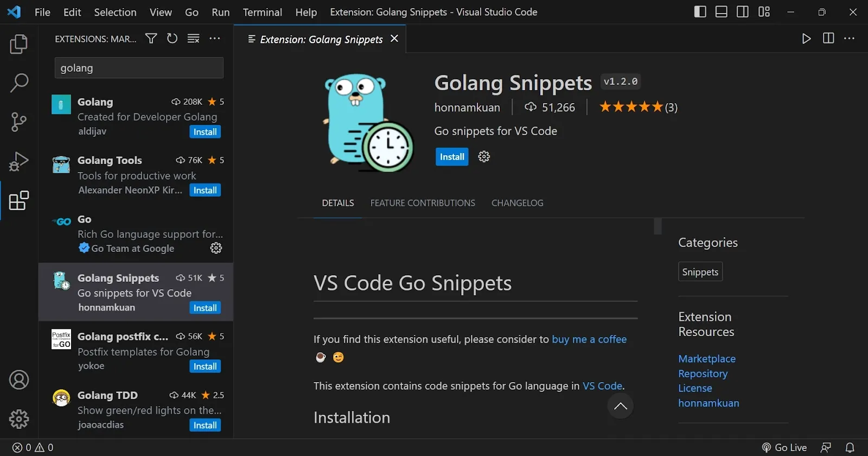Install the Golang TDD extension

pos(205,425)
